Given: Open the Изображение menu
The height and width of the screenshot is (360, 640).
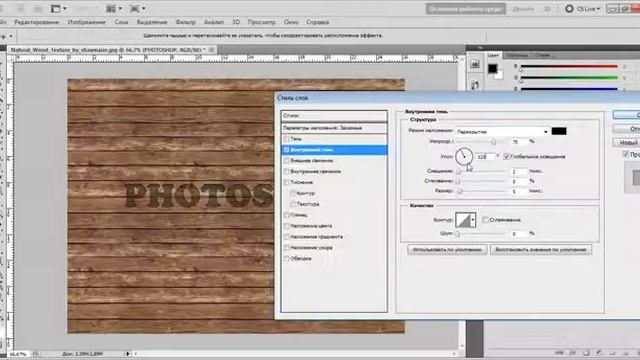Looking at the screenshot, I should point(87,22).
